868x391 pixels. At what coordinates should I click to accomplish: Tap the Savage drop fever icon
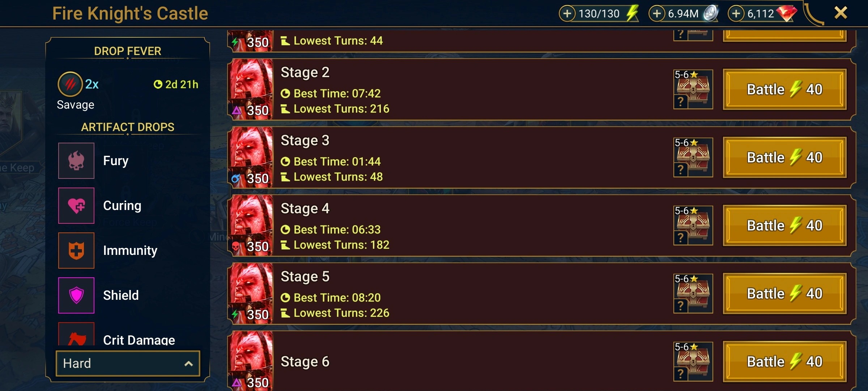(70, 84)
